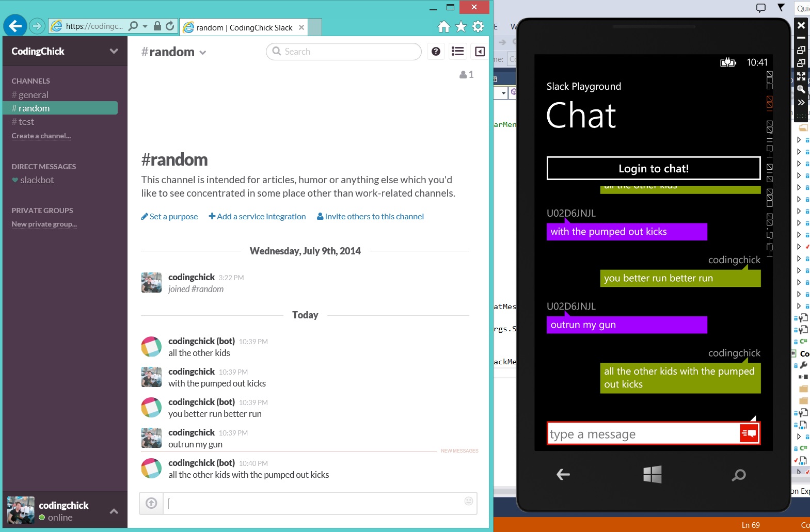Click emulator Zoom magnifier icon

pyautogui.click(x=801, y=89)
